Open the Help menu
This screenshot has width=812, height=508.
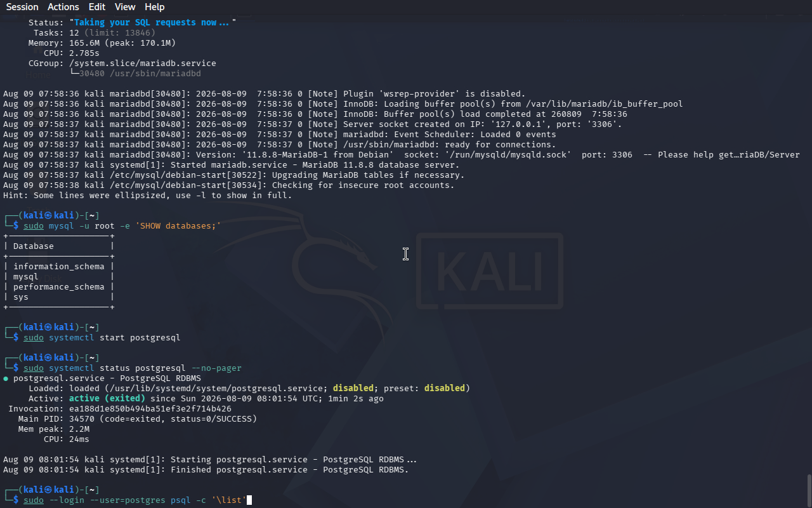(x=155, y=7)
